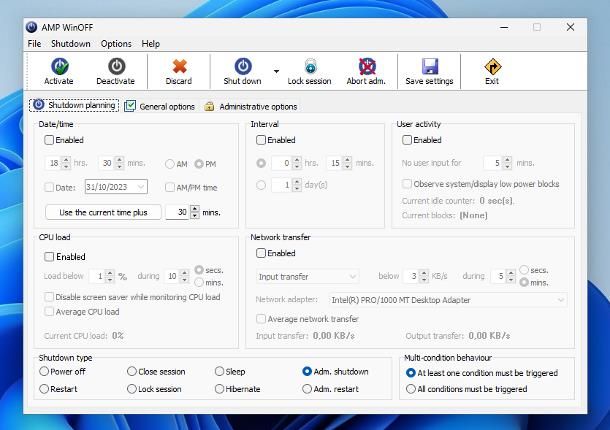The width and height of the screenshot is (610, 430).
Task: Tick the Average network transfer checkbox
Action: [x=261, y=319]
